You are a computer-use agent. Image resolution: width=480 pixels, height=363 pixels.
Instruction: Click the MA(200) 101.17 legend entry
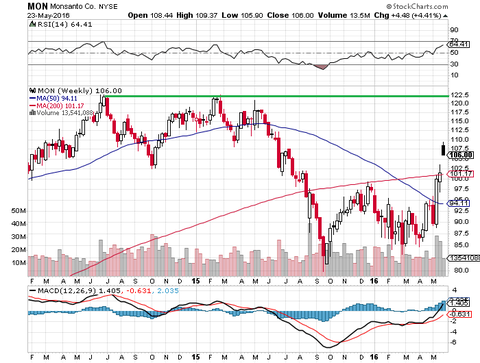click(56, 106)
